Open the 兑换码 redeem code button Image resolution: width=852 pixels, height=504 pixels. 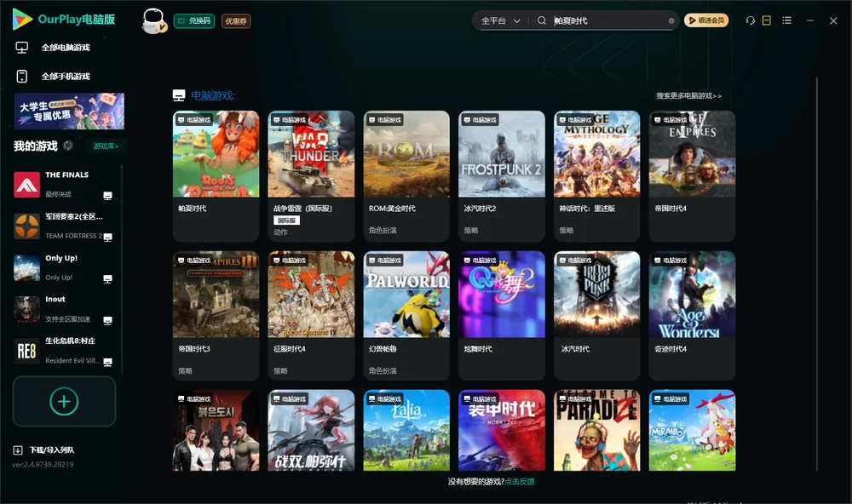click(x=194, y=20)
